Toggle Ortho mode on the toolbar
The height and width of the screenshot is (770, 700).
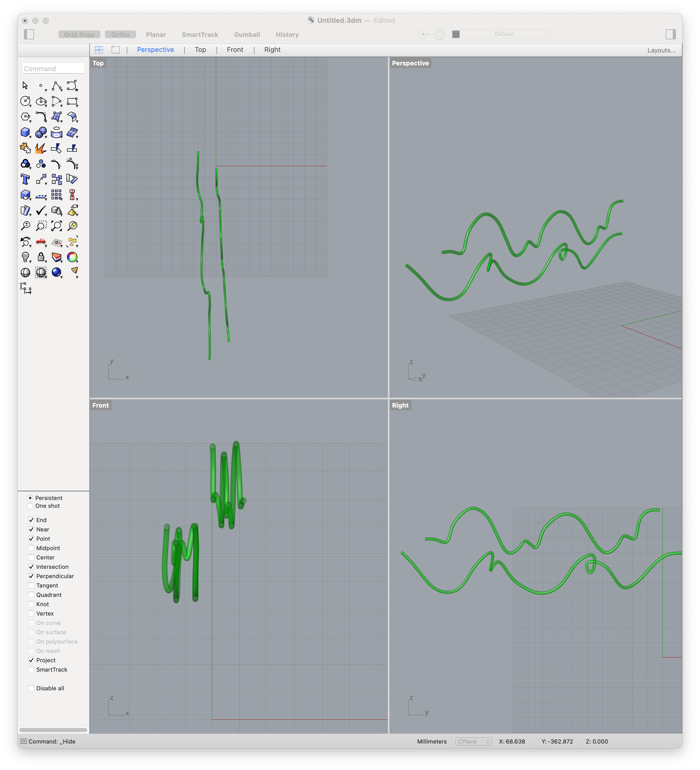(x=120, y=34)
